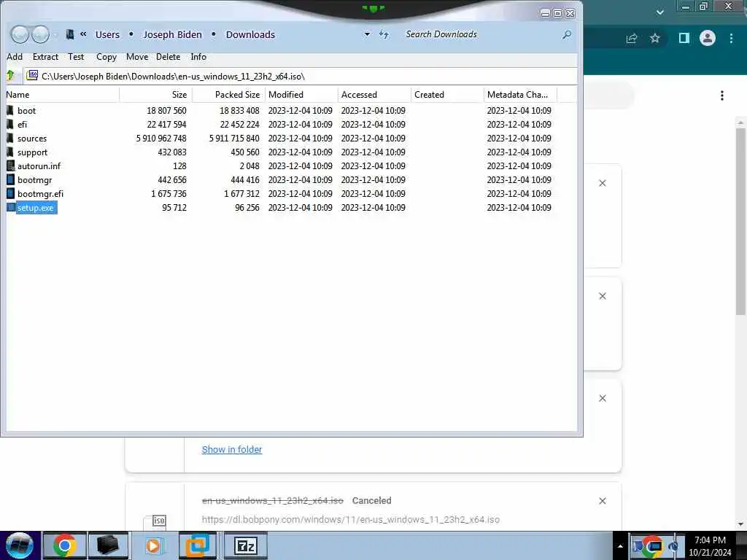Viewport: 747px width, 560px height.
Task: Click the canceled ISO download URL in Chrome
Action: [351, 519]
